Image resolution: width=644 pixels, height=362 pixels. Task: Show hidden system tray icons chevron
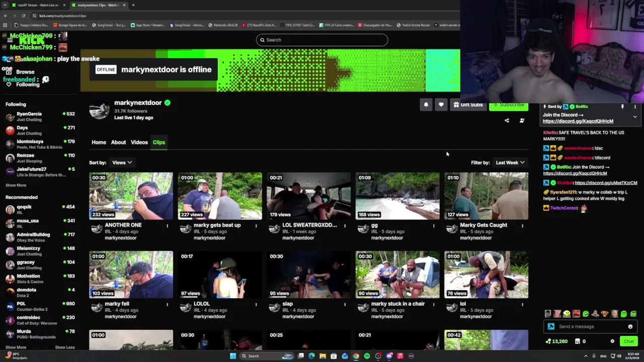586,356
